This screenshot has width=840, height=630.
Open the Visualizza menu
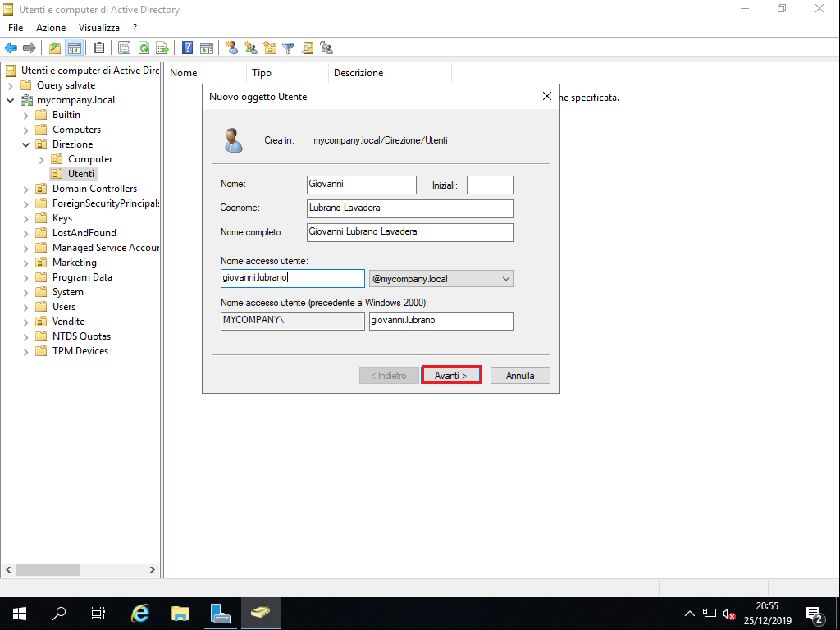coord(98,27)
